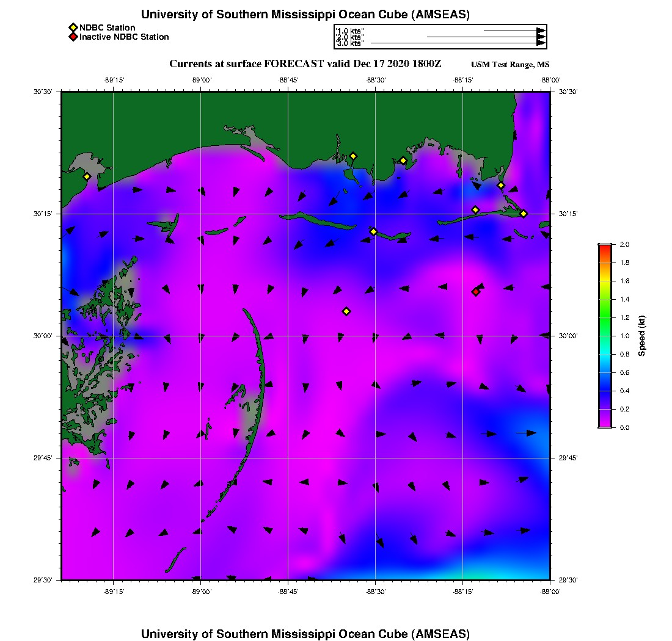Choose the northernmost yellow NDBC station marker
The image size is (672, 641).
[352, 156]
